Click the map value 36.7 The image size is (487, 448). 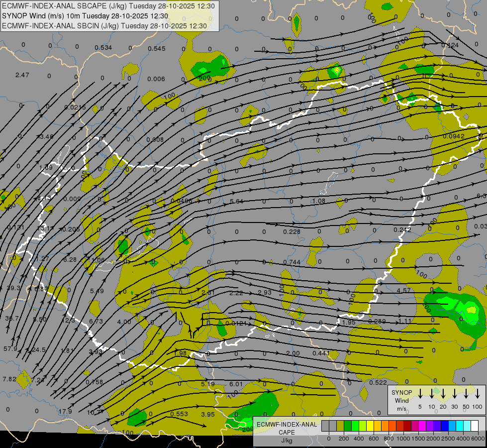[12, 319]
